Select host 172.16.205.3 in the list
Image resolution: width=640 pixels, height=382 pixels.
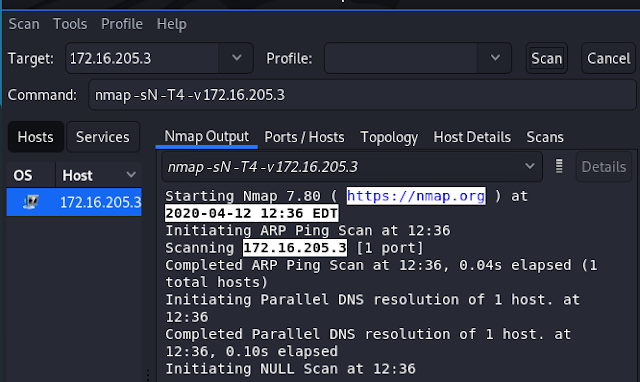pos(74,202)
